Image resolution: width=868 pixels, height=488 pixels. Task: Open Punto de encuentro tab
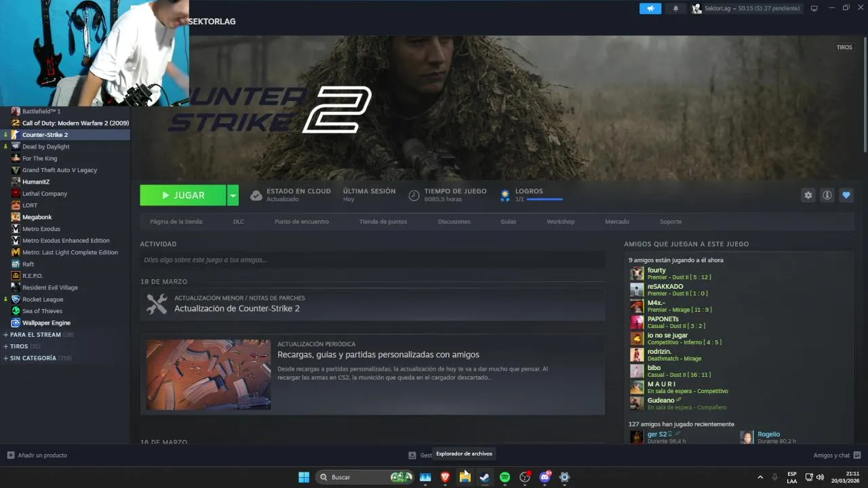pos(302,222)
